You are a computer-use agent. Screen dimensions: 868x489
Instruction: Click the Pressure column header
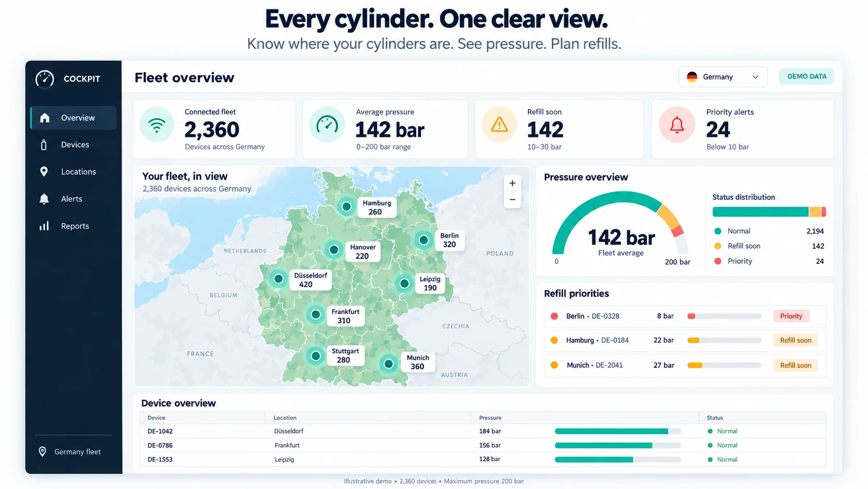[x=490, y=418]
